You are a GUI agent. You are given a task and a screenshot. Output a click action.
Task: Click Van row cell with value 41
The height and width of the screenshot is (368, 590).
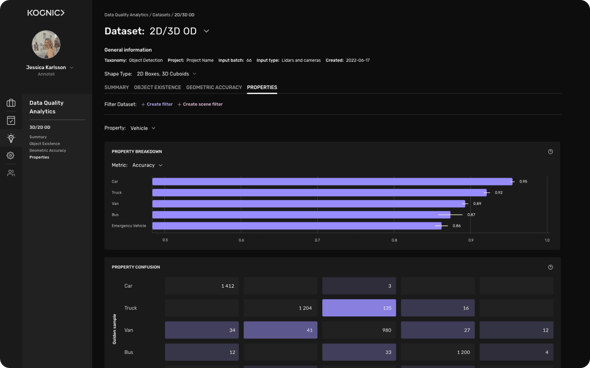click(280, 330)
